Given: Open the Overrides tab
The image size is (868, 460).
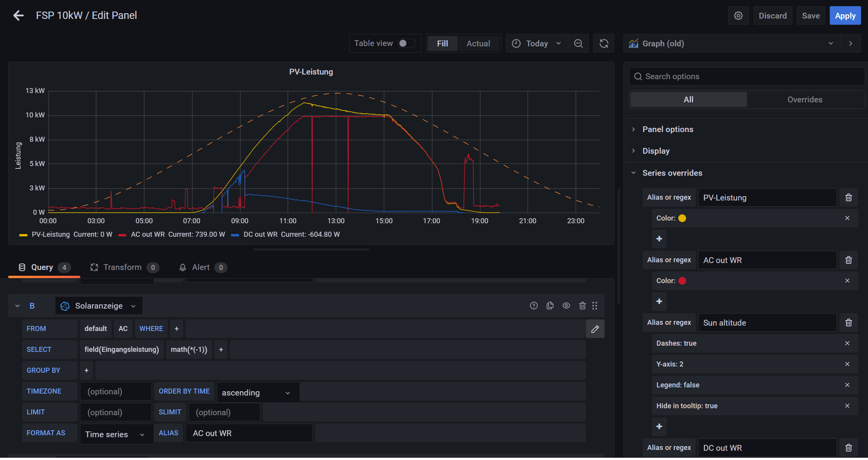Looking at the screenshot, I should tap(805, 100).
